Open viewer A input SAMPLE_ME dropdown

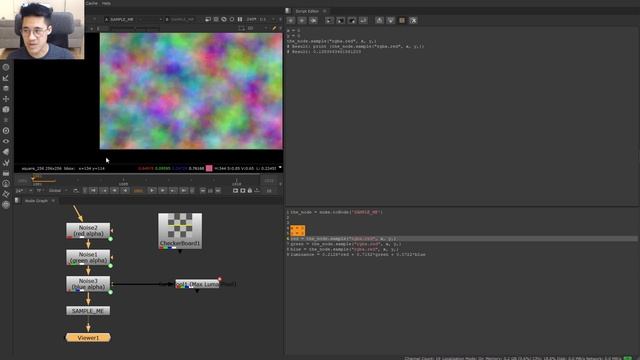pyautogui.click(x=133, y=19)
